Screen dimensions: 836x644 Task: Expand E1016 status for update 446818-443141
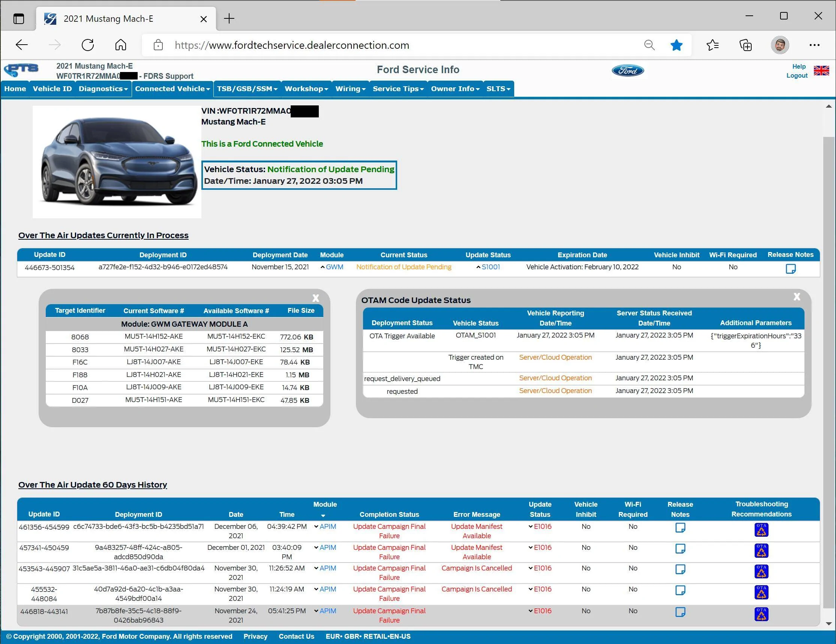[x=540, y=611]
